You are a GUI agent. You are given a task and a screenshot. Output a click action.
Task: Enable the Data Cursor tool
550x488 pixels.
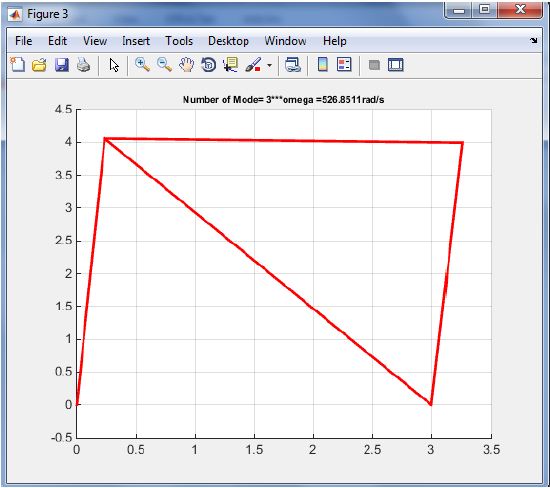[x=230, y=65]
